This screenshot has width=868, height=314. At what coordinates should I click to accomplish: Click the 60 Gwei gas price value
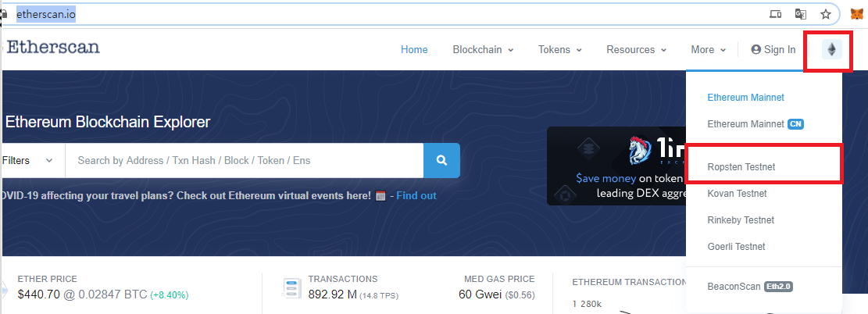coord(481,294)
